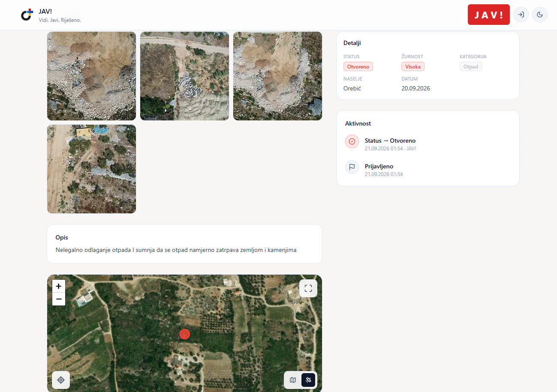Open the login arrow icon in header
Screen dimensions: 557x392
tap(521, 15)
